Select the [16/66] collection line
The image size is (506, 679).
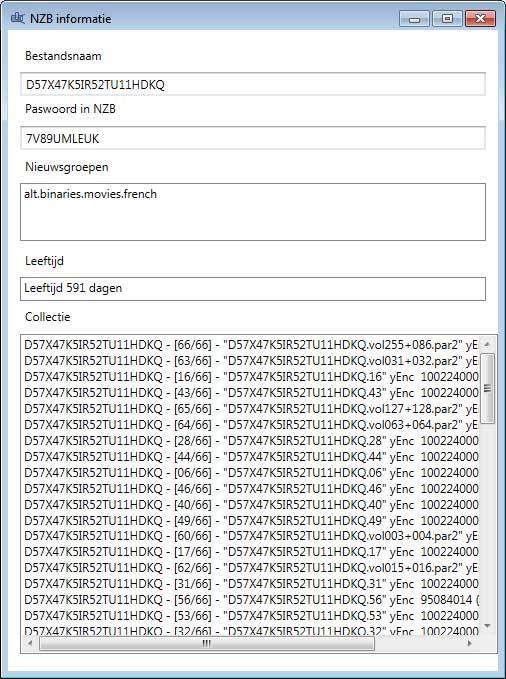click(x=251, y=377)
